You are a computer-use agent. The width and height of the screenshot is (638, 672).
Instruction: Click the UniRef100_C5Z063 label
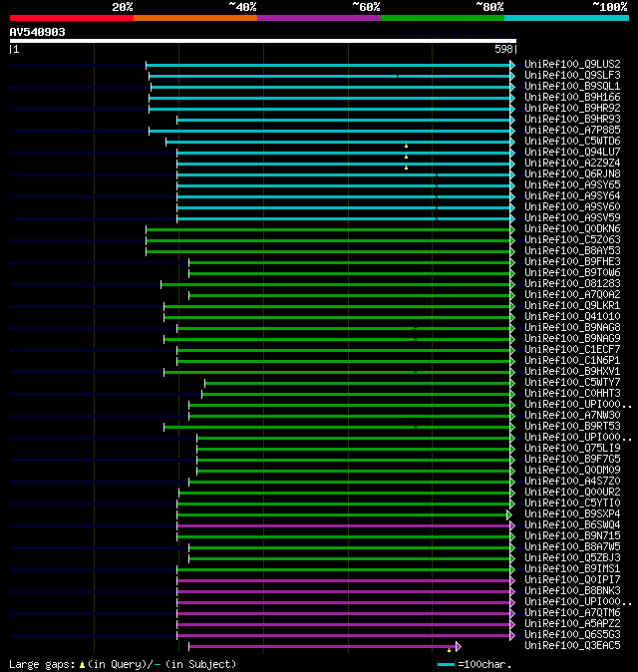click(572, 240)
